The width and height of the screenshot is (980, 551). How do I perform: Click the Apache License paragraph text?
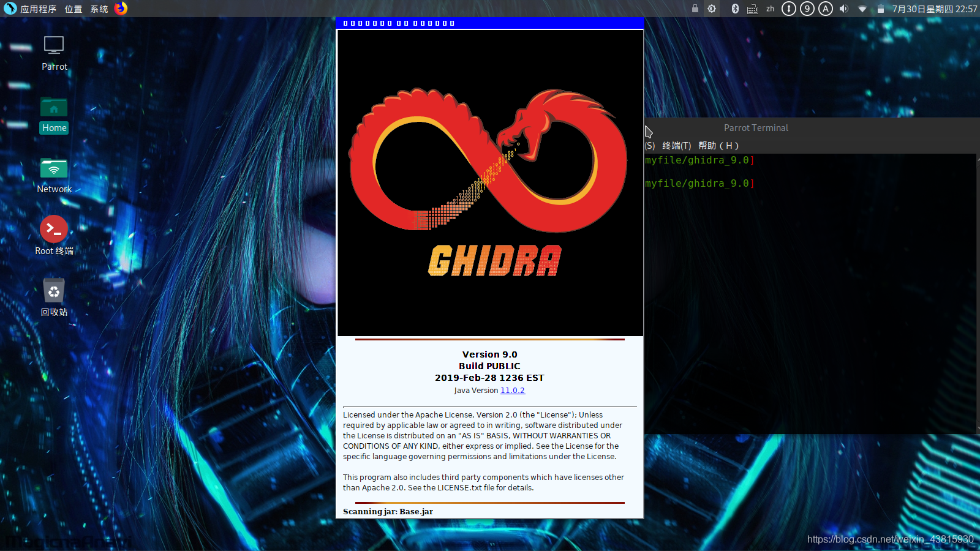[483, 435]
